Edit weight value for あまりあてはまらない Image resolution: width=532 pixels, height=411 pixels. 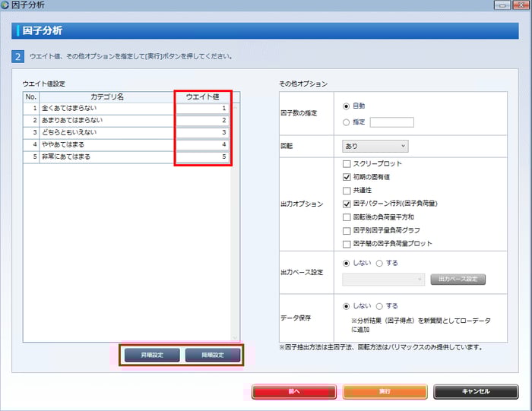[202, 121]
